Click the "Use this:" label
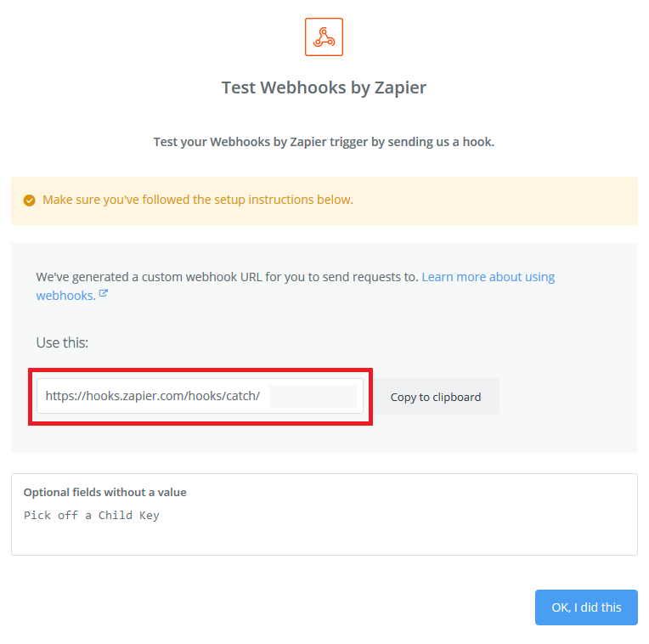This screenshot has height=644, width=649. [x=62, y=342]
